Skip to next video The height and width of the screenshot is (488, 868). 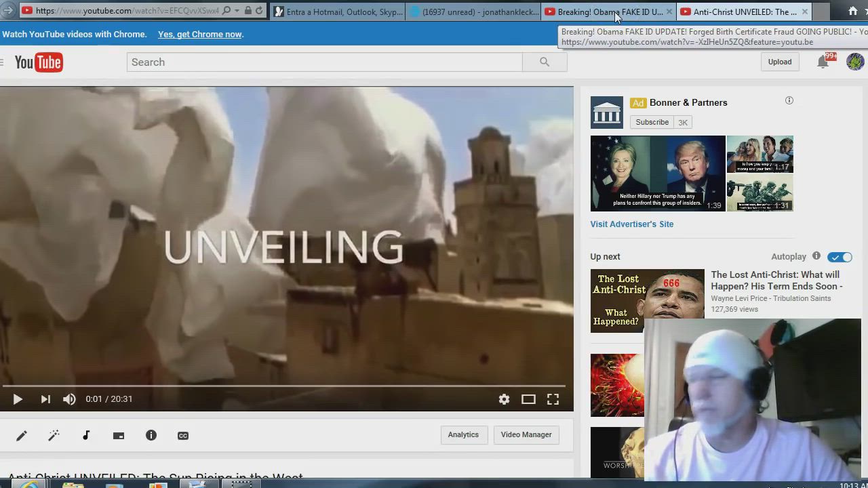click(x=45, y=399)
